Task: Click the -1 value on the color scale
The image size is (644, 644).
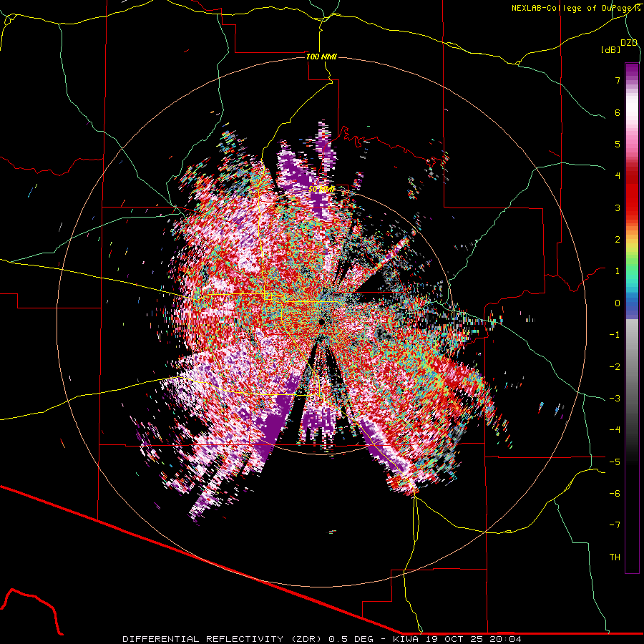Action: pos(615,335)
